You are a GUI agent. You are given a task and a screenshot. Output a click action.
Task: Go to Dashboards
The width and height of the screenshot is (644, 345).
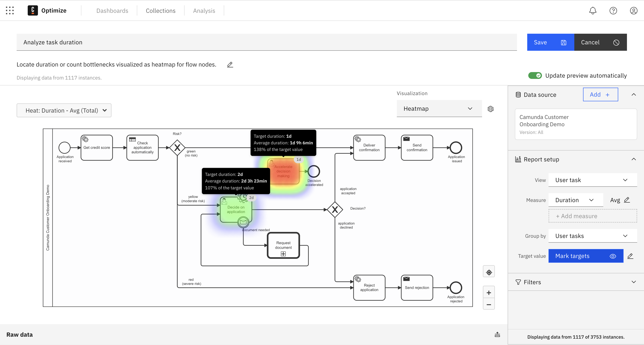[x=112, y=10]
